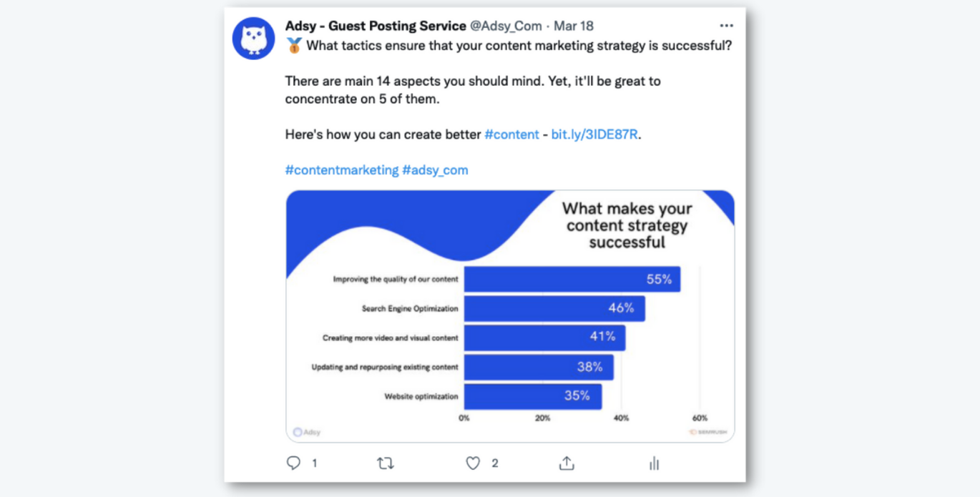980x497 pixels.
Task: Open the #adsy_com hashtag
Action: point(435,170)
